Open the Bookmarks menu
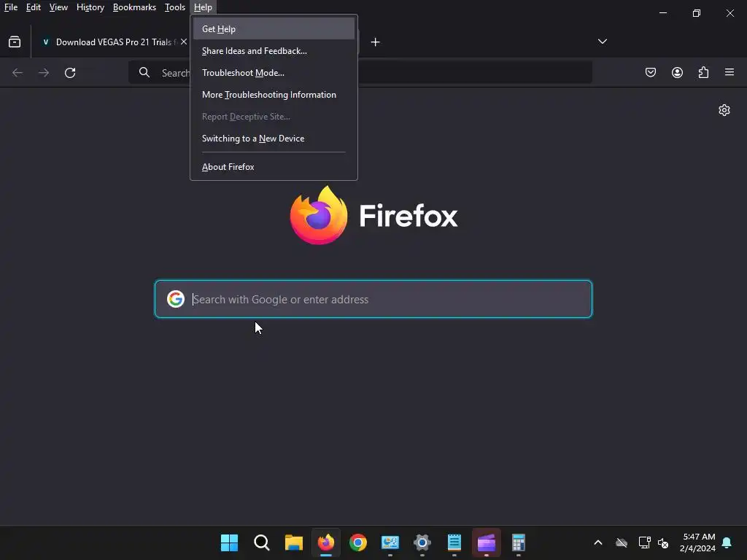The width and height of the screenshot is (747, 560). [x=134, y=7]
